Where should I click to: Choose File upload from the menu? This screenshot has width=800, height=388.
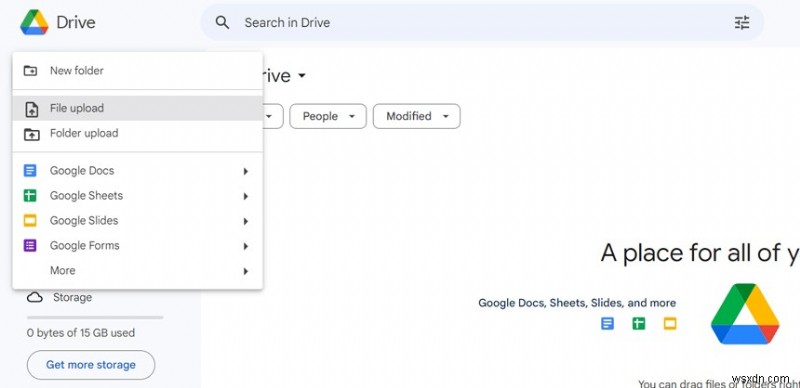point(138,108)
